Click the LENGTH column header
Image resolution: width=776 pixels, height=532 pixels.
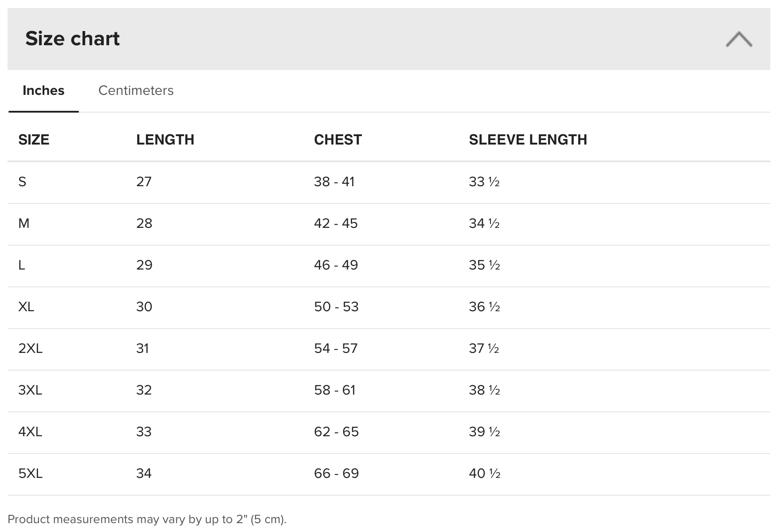[165, 140]
